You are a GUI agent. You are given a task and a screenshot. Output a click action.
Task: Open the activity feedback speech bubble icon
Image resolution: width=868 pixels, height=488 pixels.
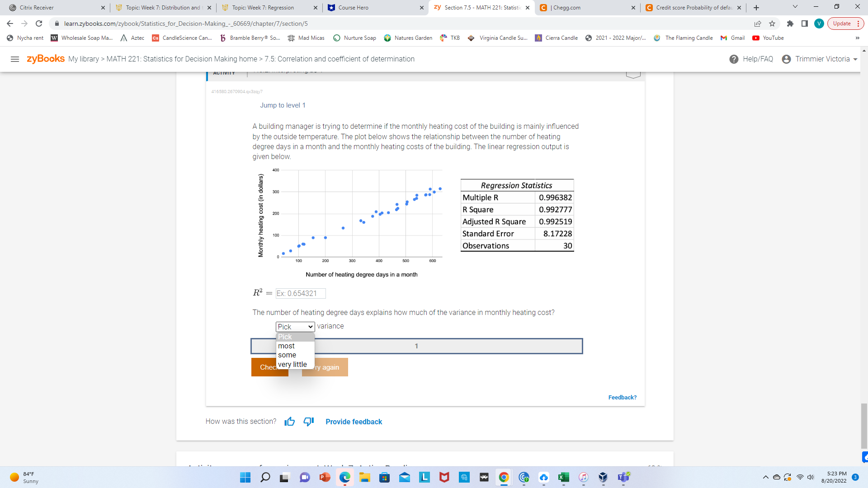tap(633, 73)
